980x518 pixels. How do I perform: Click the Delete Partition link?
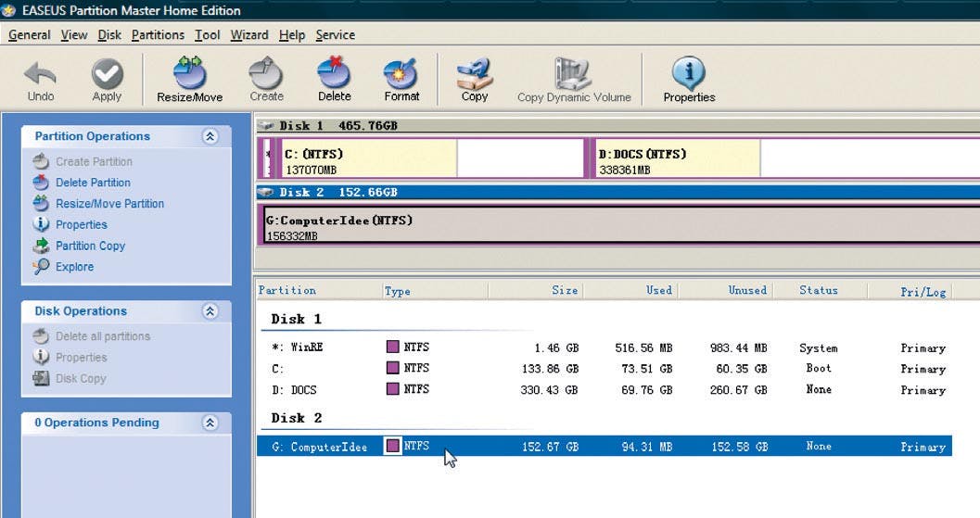(x=93, y=183)
